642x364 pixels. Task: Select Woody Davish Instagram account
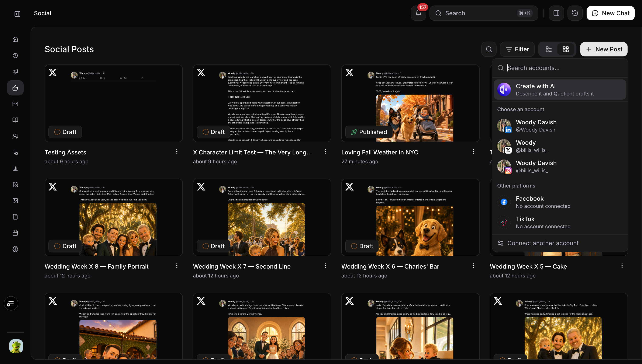click(x=560, y=167)
